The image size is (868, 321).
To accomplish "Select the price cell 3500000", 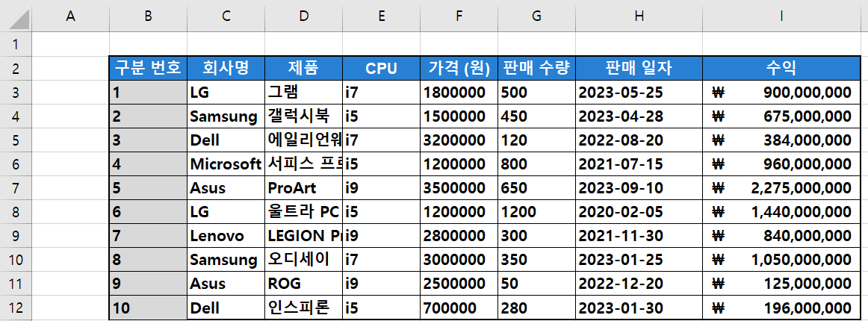I will (459, 187).
